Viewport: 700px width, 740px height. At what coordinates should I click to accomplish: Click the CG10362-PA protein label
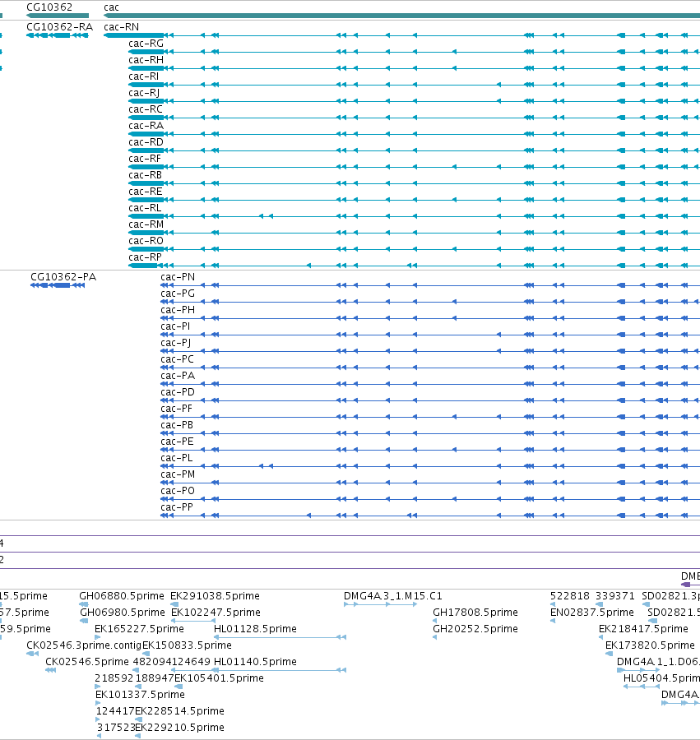[63, 277]
